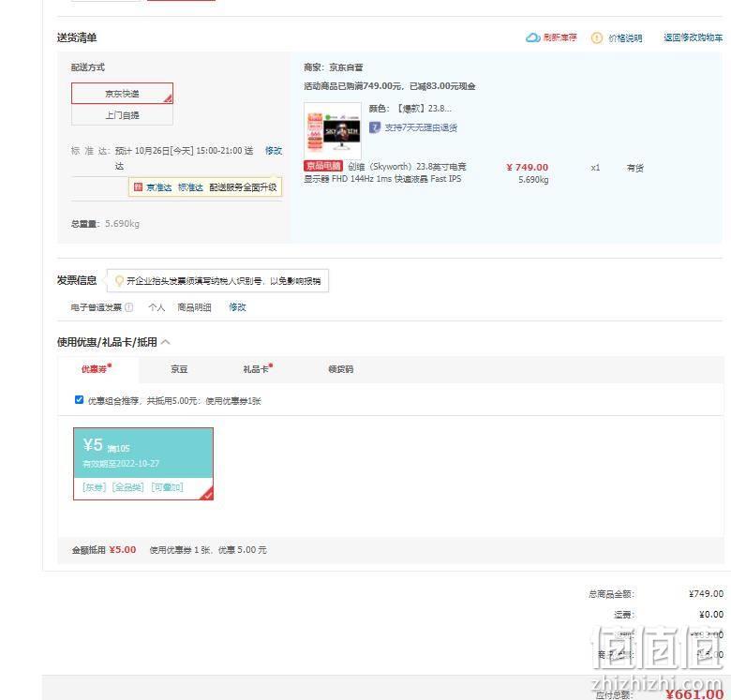Viewport: 731px width, 700px height.
Task: Click 支持7天无理由退货 text
Action: 421,127
